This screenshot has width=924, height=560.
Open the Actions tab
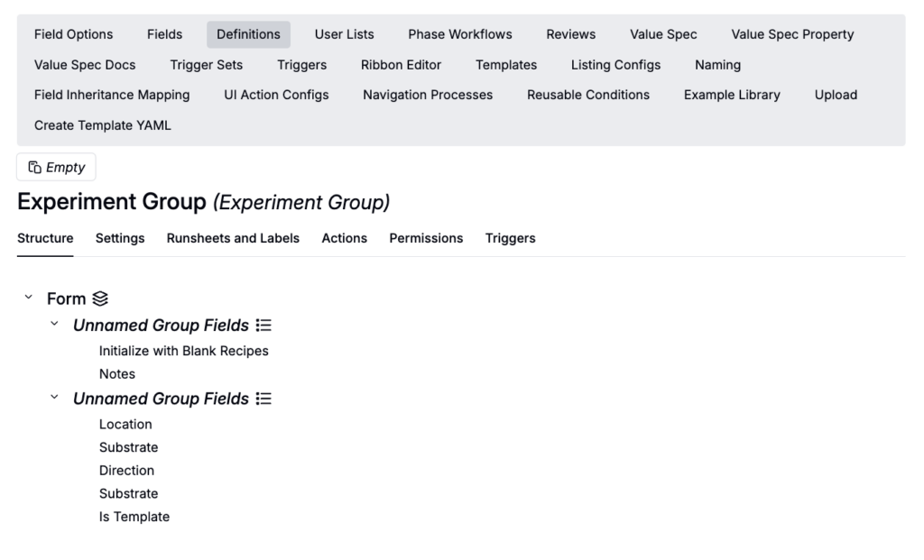point(344,238)
